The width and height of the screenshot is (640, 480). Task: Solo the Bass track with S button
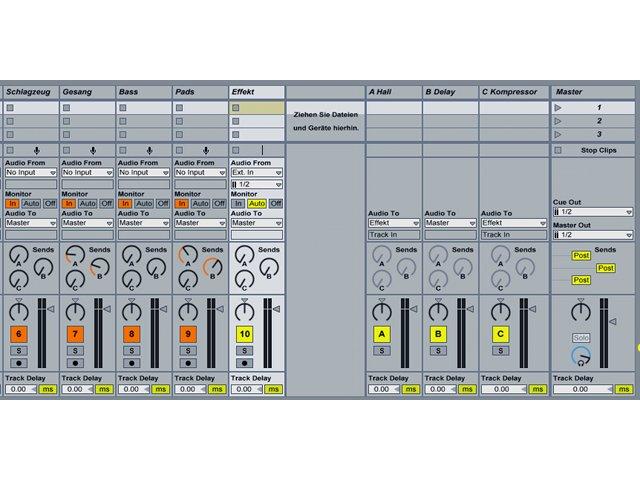click(x=131, y=351)
